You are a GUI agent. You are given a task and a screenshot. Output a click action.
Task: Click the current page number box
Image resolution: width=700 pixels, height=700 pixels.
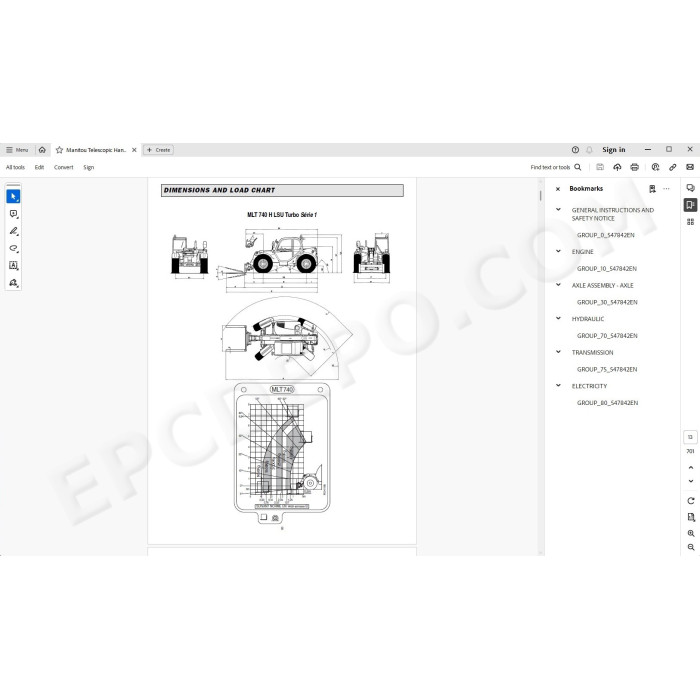click(x=690, y=437)
